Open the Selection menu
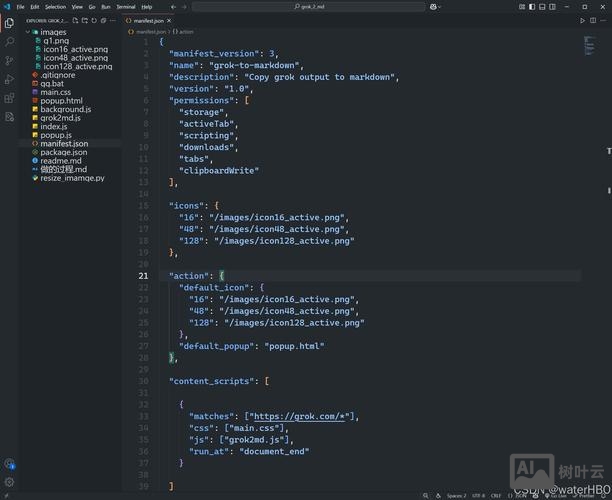The height and width of the screenshot is (500, 612). click(x=55, y=6)
